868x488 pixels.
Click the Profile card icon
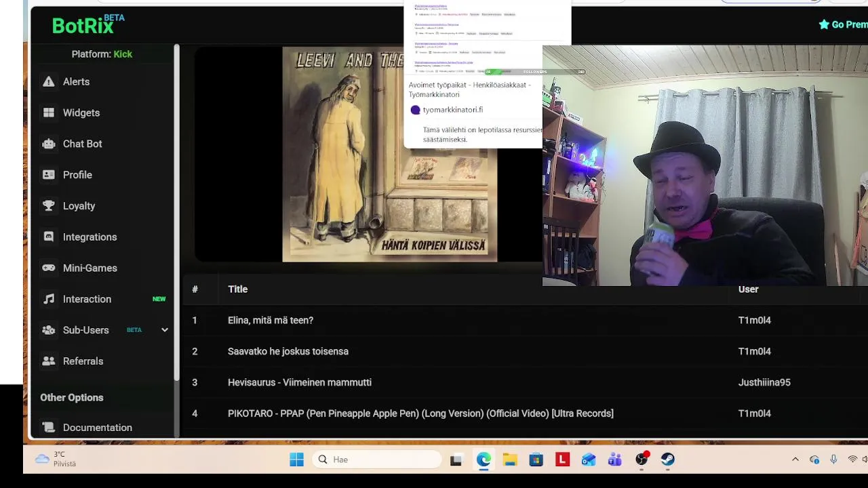click(x=49, y=175)
